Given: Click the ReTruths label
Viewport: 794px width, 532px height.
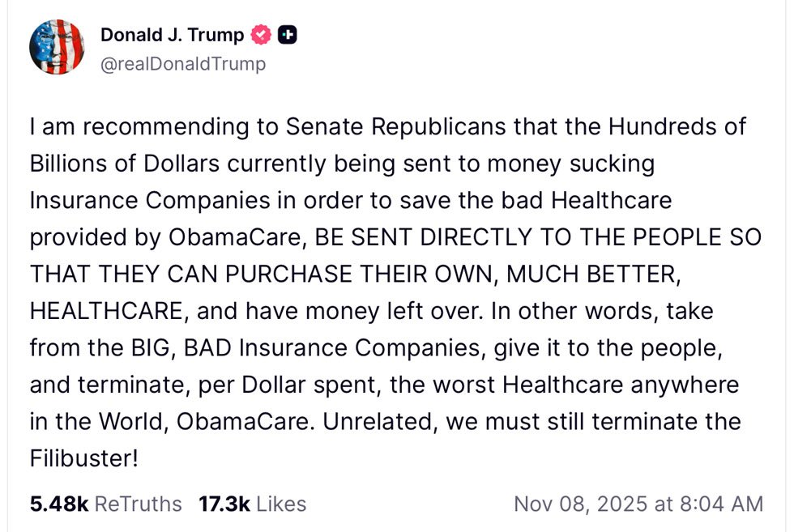Looking at the screenshot, I should click(x=139, y=504).
